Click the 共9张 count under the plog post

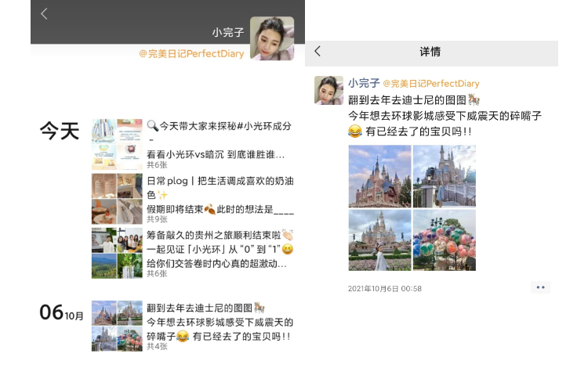pyautogui.click(x=157, y=219)
